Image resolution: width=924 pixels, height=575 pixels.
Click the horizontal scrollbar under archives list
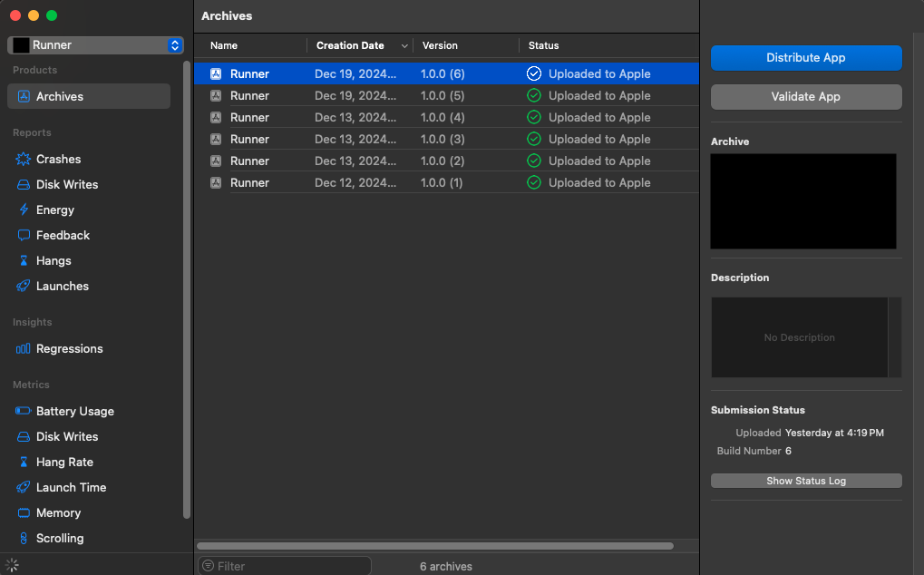[x=435, y=546]
